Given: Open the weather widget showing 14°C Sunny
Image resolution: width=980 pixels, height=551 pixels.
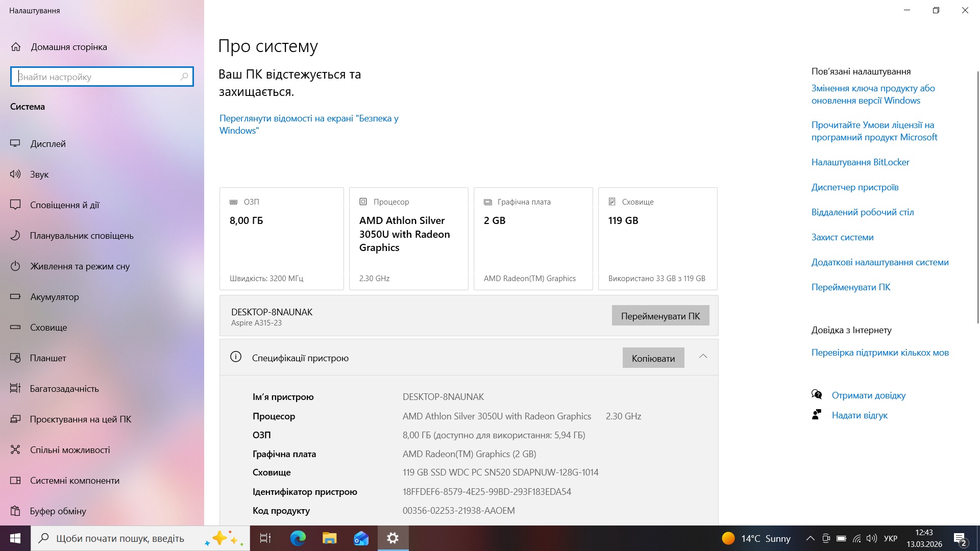Looking at the screenshot, I should pyautogui.click(x=755, y=538).
